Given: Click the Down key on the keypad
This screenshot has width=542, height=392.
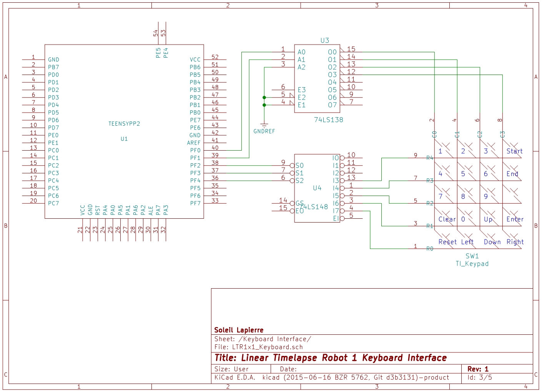Looking at the screenshot, I should (x=492, y=242).
